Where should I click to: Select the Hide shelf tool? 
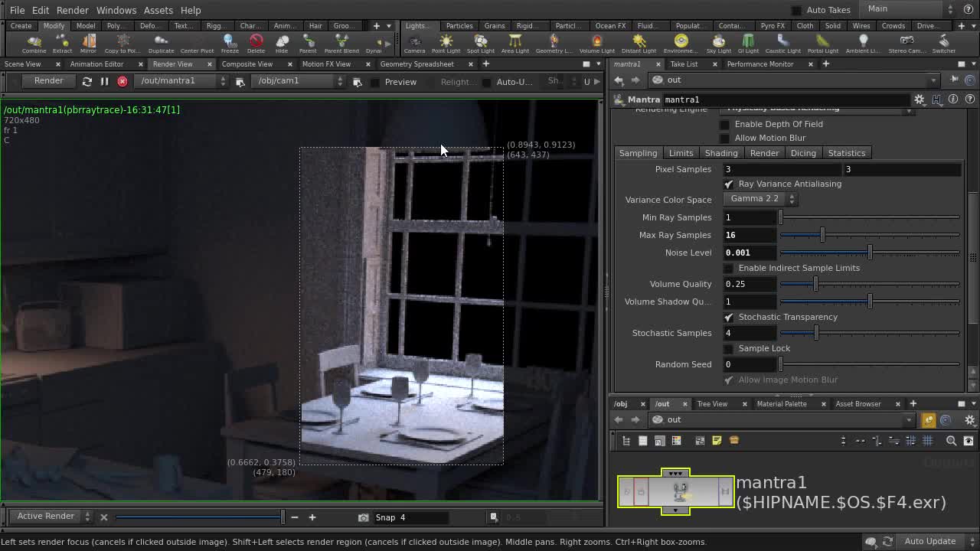[282, 44]
